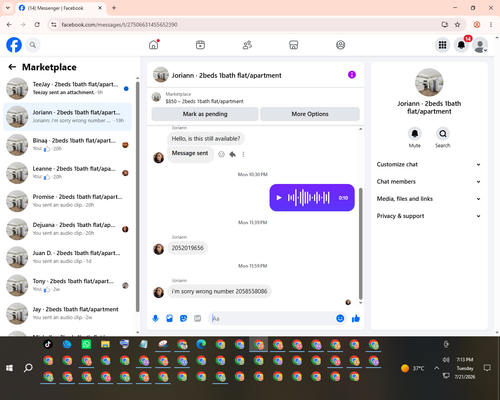Viewport: 500px width, 400px height.
Task: Click 'Hello, is this still available?' message
Action: (206, 139)
